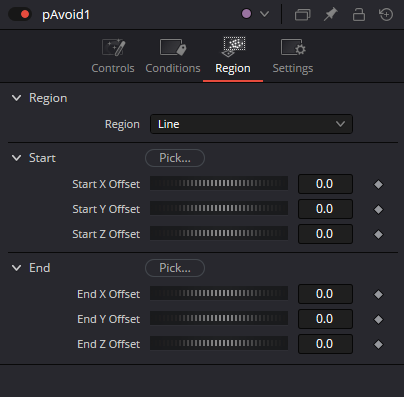Open the Settings tab label

pyautogui.click(x=293, y=69)
